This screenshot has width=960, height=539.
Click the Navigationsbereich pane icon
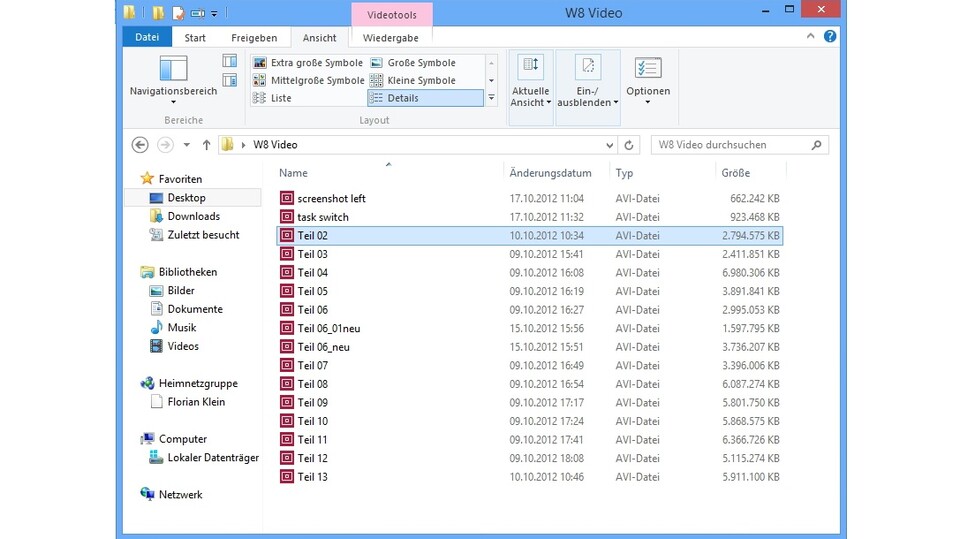(173, 69)
